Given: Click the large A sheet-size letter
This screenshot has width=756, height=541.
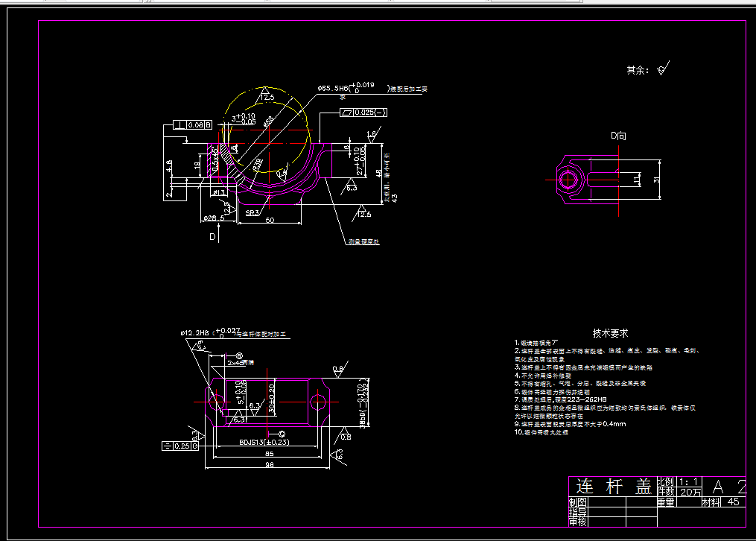Looking at the screenshot, I should 719,487.
